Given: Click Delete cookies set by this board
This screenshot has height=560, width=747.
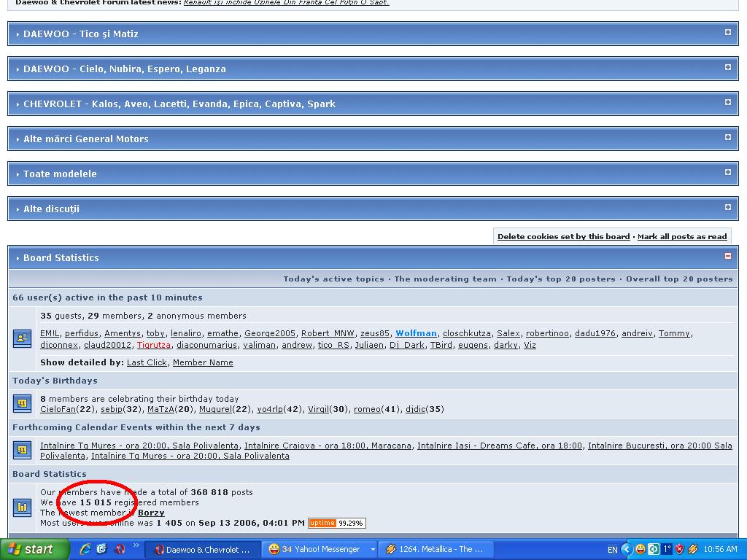Looking at the screenshot, I should [564, 237].
